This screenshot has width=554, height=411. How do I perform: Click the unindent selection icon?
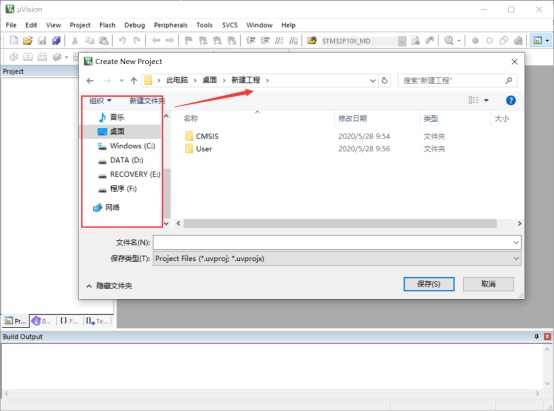tap(265, 41)
